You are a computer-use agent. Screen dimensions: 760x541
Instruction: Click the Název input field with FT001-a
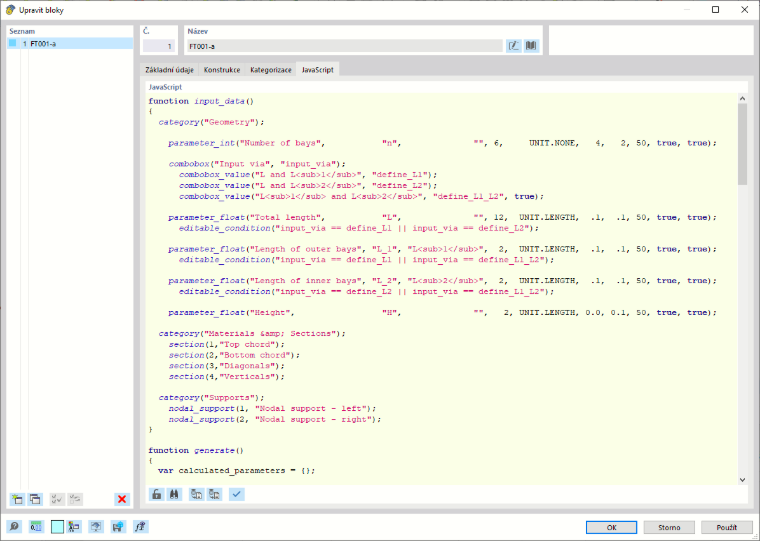[x=345, y=46]
